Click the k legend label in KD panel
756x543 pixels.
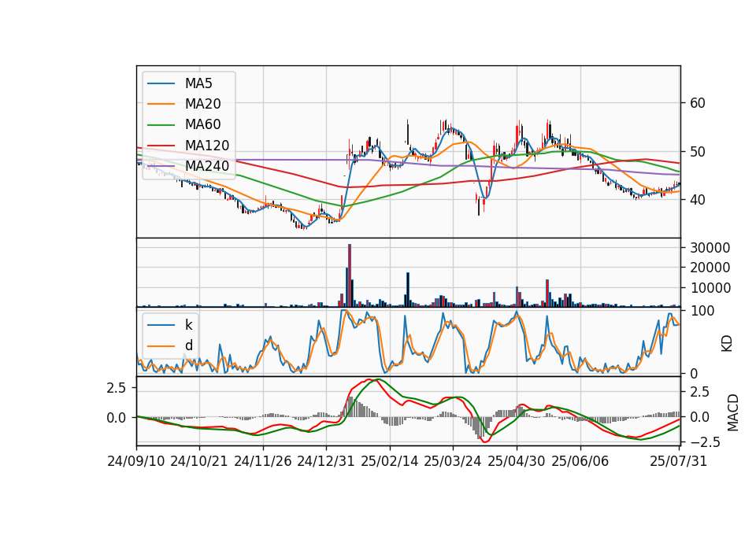coord(188,325)
